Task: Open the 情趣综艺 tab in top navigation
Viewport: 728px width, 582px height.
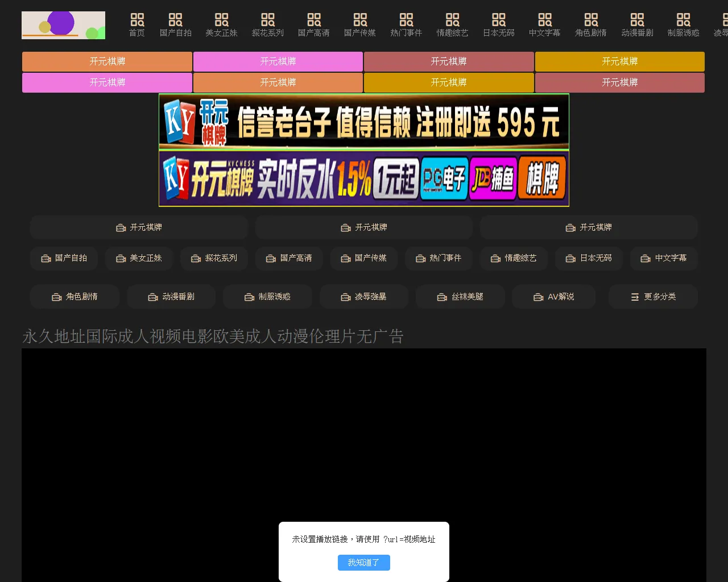Action: click(452, 26)
